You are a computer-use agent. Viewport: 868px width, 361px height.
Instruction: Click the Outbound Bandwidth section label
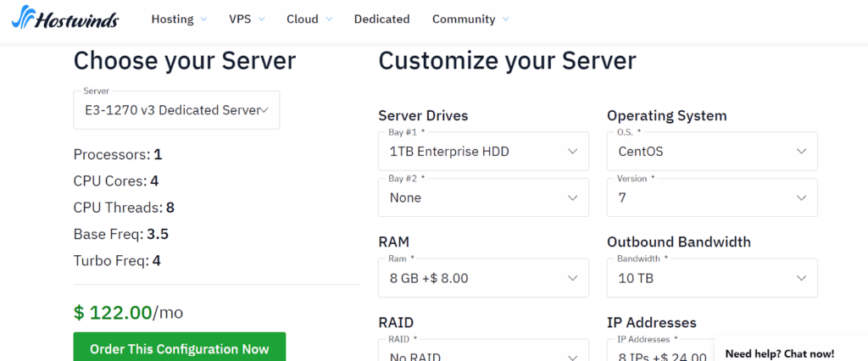pyautogui.click(x=679, y=242)
